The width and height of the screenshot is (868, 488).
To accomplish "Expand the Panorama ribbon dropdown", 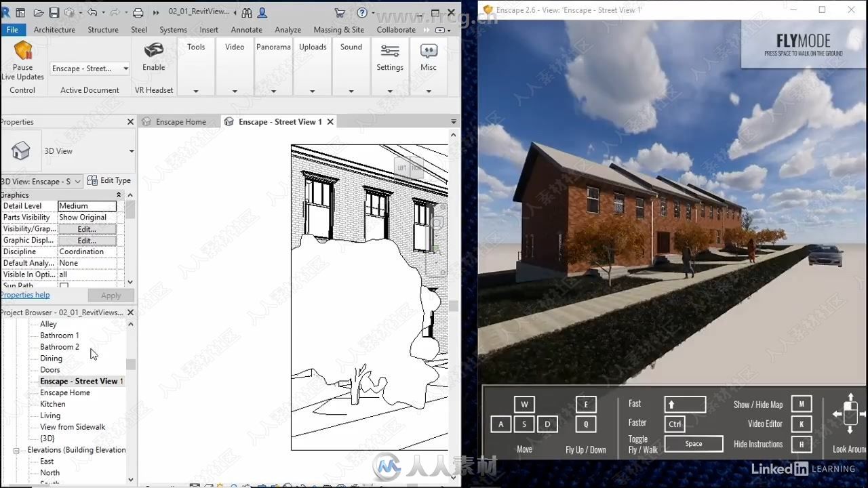I will (273, 91).
